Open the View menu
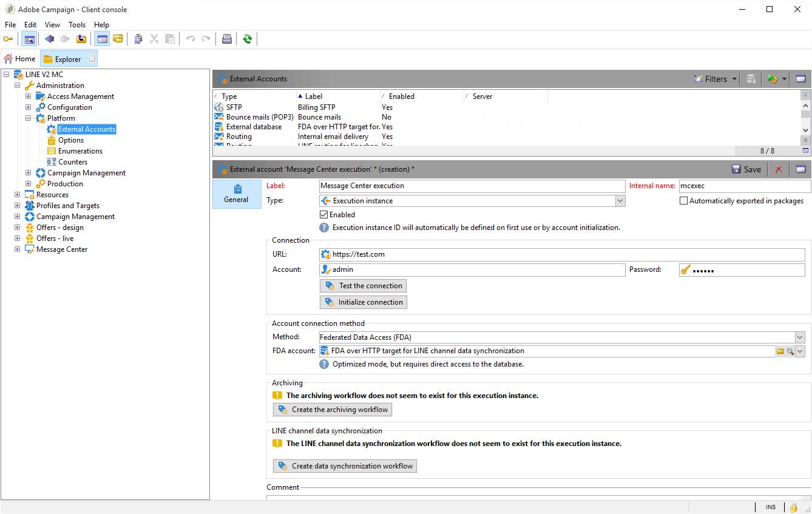 point(52,25)
